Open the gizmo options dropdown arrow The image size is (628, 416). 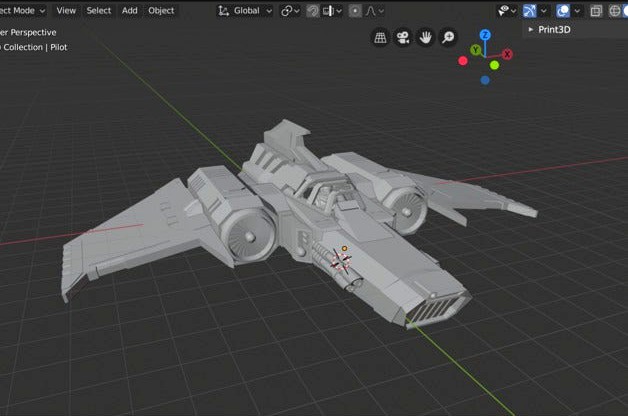pyautogui.click(x=543, y=11)
